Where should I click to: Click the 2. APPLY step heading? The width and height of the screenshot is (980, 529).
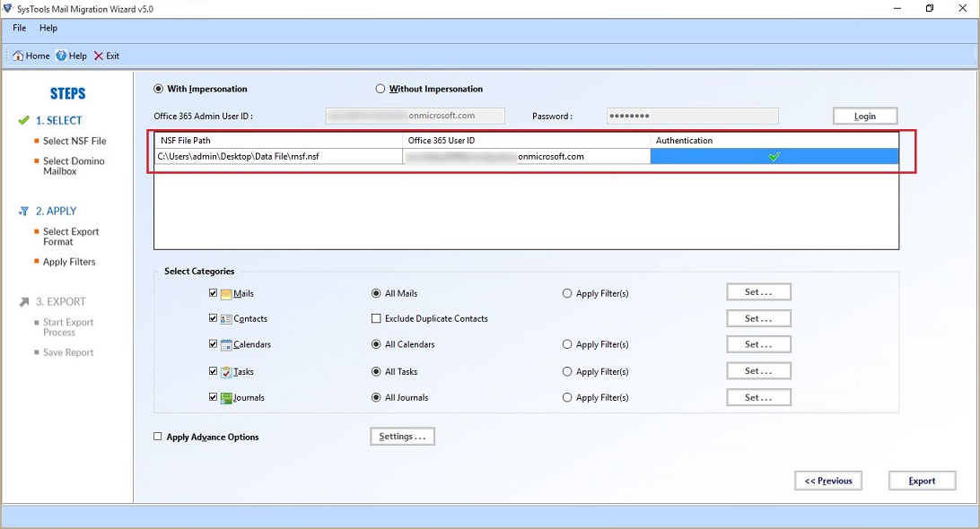(x=57, y=211)
